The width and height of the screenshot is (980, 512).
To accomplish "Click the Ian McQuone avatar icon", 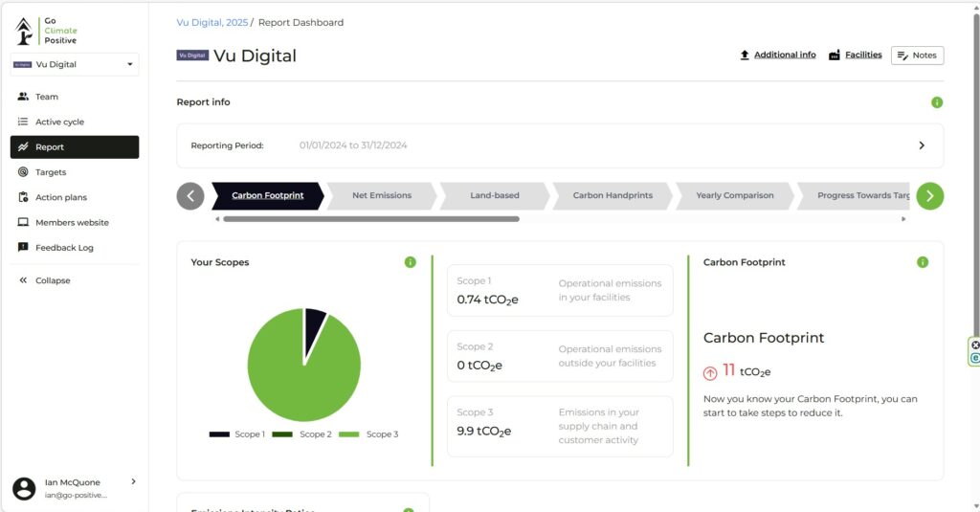I will point(24,488).
